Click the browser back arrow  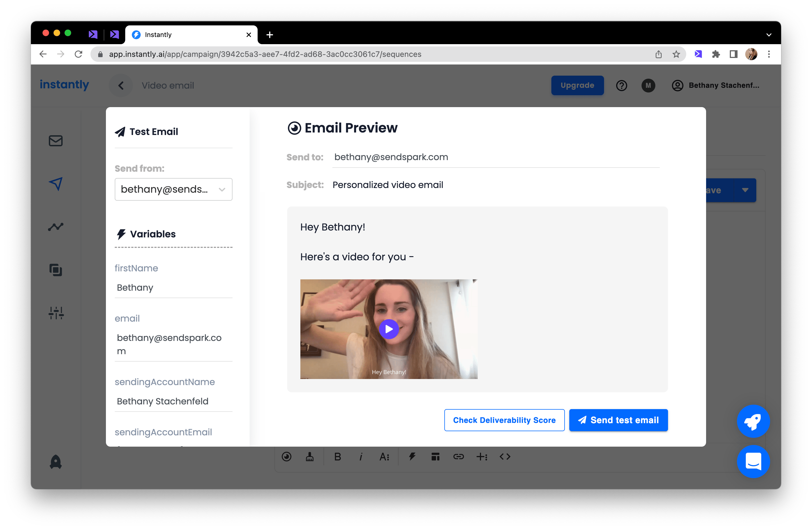point(43,54)
